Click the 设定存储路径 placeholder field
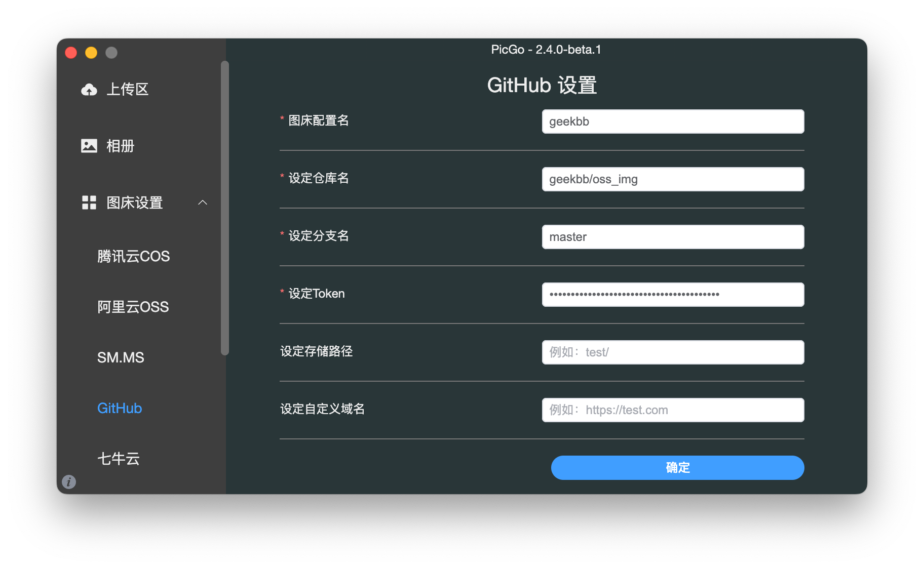This screenshot has height=569, width=924. point(672,352)
